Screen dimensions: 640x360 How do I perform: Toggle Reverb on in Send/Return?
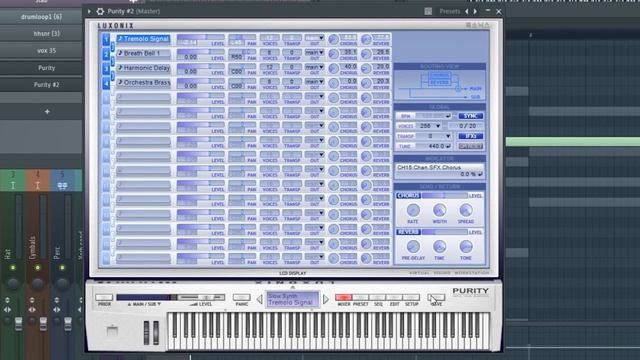click(408, 232)
